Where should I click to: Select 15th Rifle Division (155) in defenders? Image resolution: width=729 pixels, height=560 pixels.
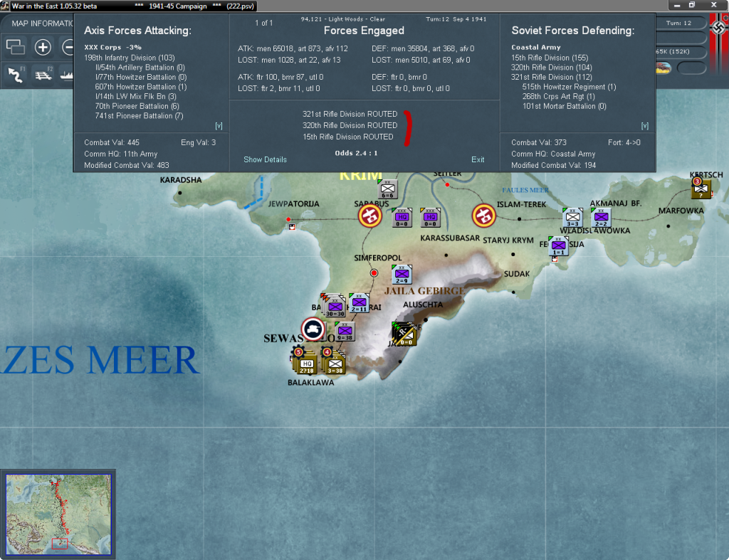tap(550, 58)
